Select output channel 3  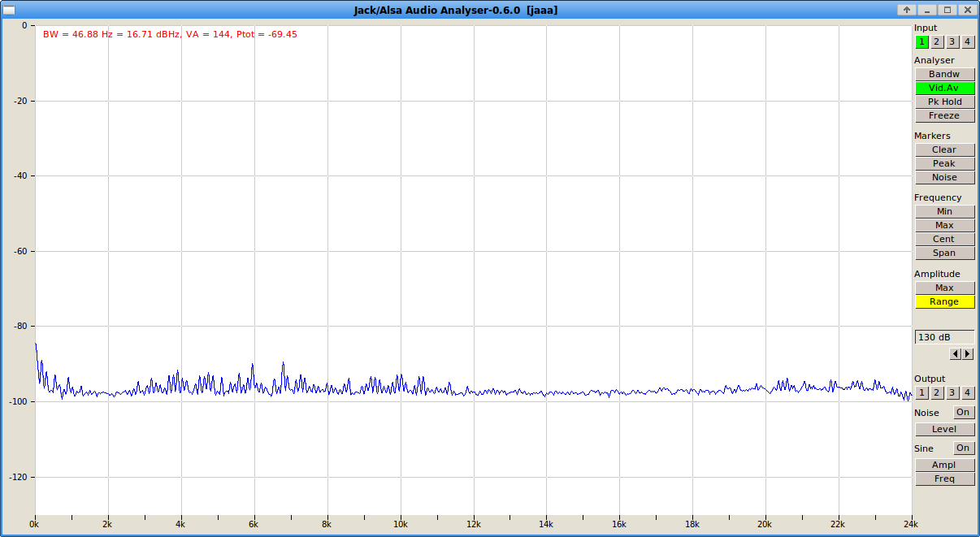[x=952, y=393]
